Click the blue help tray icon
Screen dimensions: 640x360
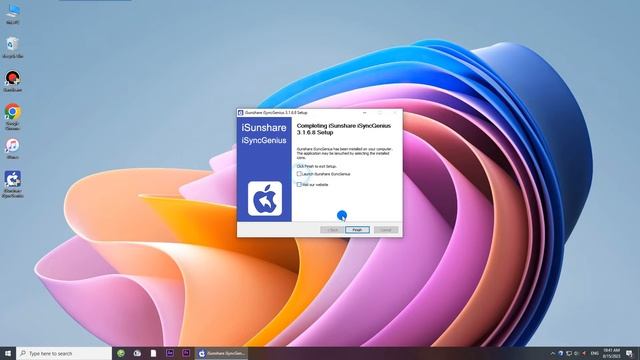[x=560, y=353]
